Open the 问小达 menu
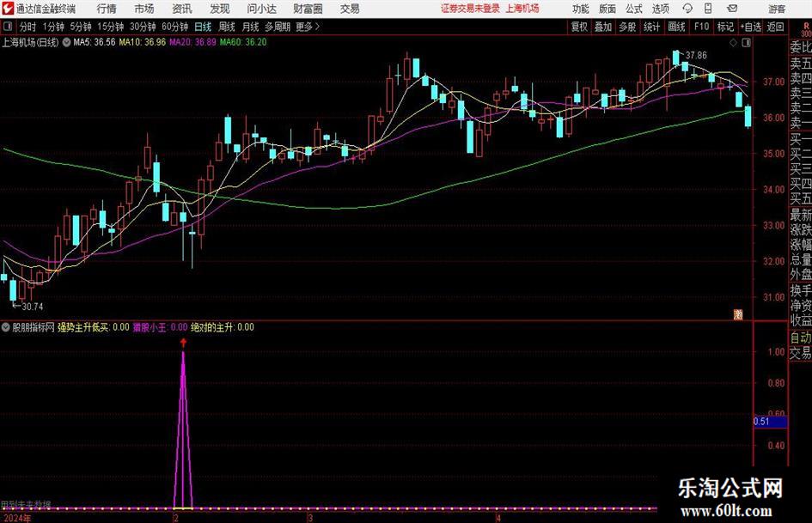Image resolution: width=812 pixels, height=523 pixels. [x=261, y=9]
